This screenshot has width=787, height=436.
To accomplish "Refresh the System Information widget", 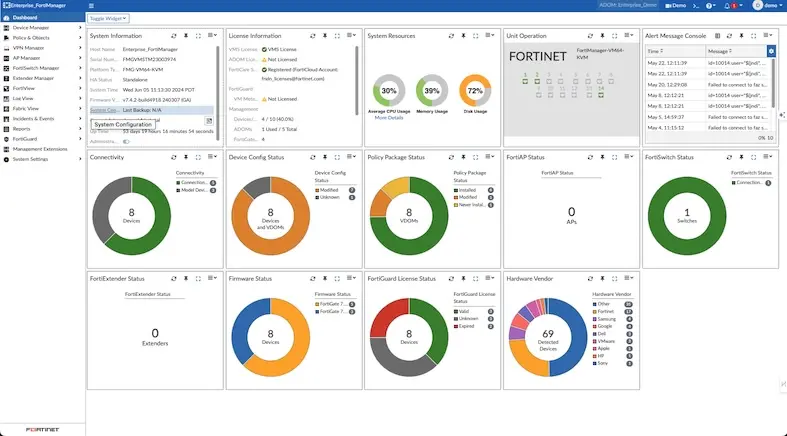I will point(173,36).
